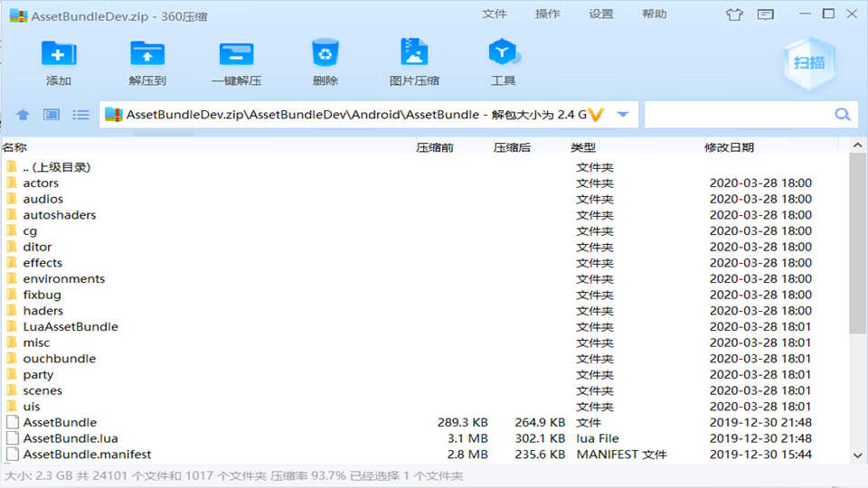This screenshot has width=868, height=488.
Task: Click the scrollbar up arrow
Action: [857, 145]
